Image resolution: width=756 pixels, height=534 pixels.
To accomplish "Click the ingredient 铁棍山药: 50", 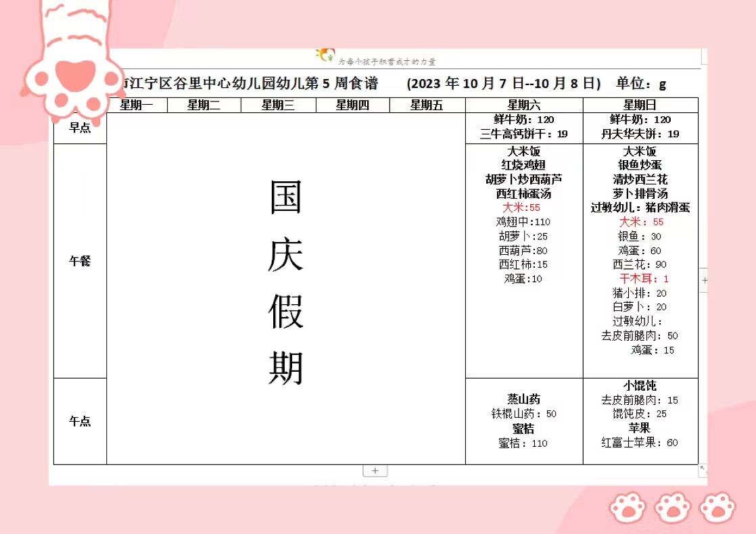I will 524,414.
